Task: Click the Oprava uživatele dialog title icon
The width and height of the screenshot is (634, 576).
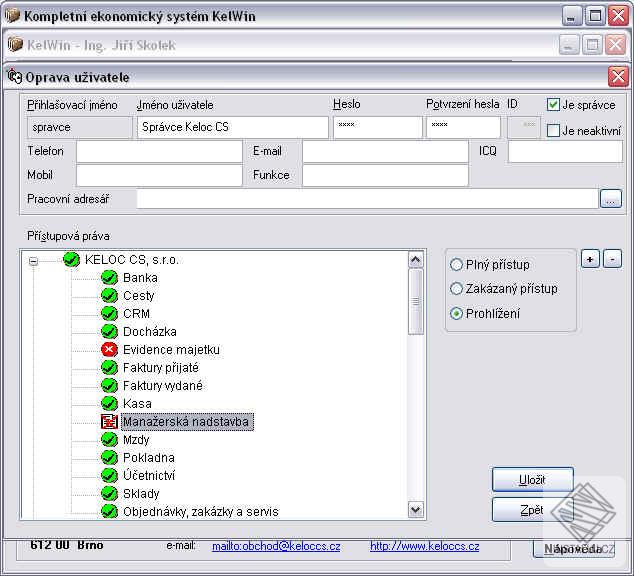Action: click(x=15, y=76)
